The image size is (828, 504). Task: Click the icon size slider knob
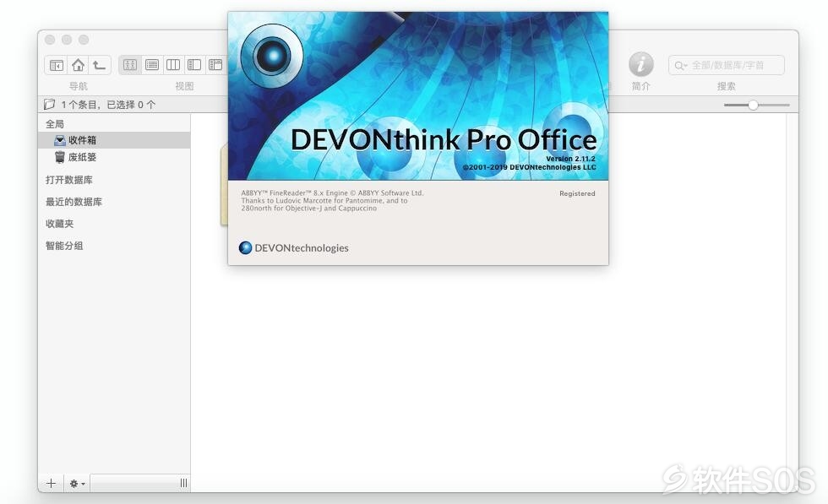pos(753,105)
